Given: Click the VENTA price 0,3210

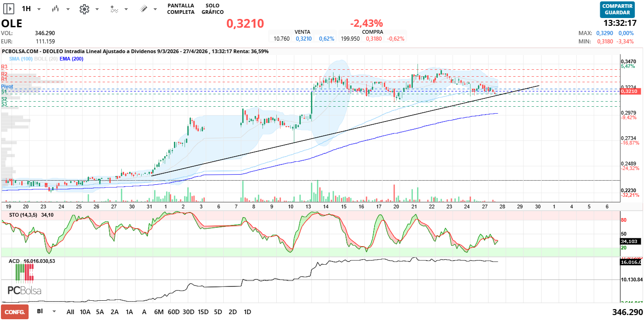Looking at the screenshot, I should click(304, 39).
